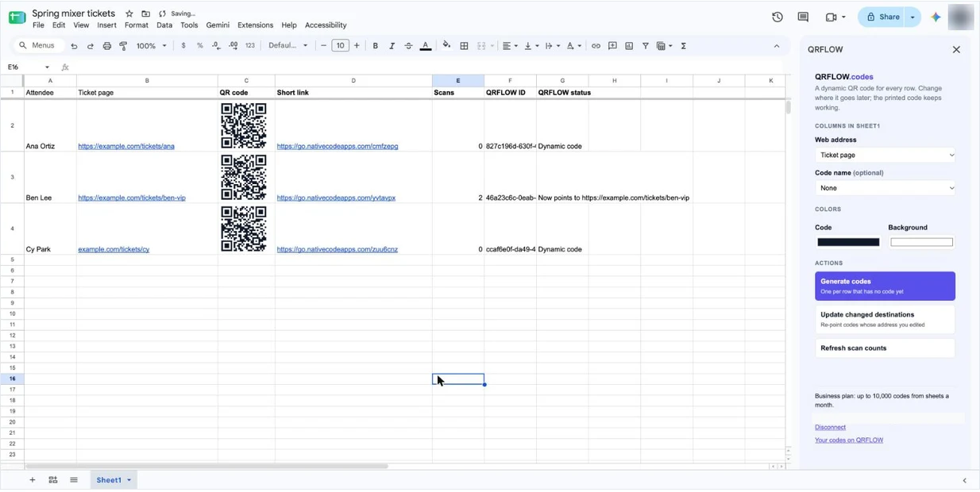Create a filter
980x492 pixels.
click(646, 46)
